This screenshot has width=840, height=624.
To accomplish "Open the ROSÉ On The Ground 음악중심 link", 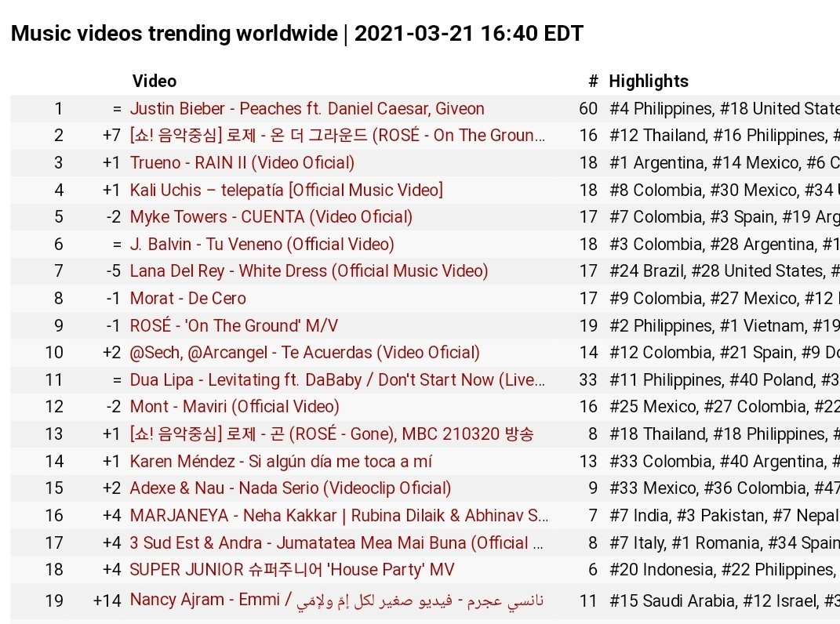I will pyautogui.click(x=337, y=136).
